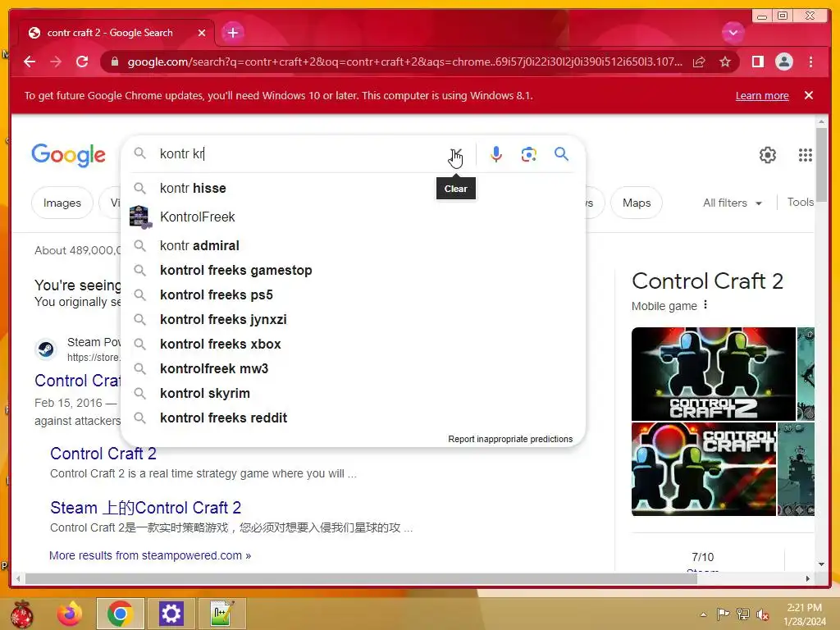Screen dimensions: 840x630
Task: Open a new browser tab
Action: click(232, 33)
